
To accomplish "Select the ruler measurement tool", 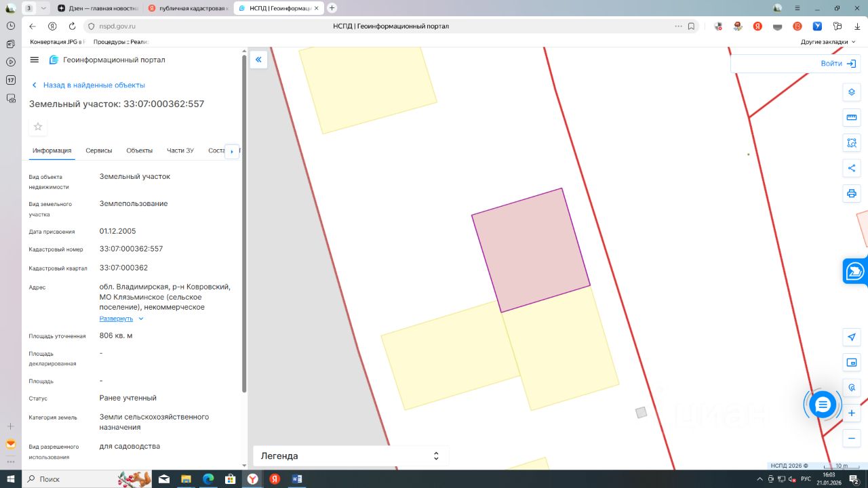I will [852, 118].
